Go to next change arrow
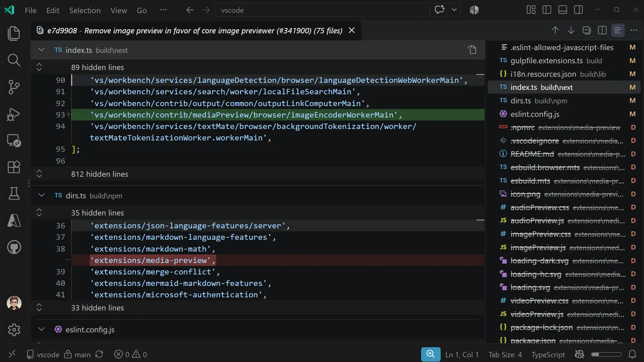Image resolution: width=644 pixels, height=362 pixels. point(571,30)
